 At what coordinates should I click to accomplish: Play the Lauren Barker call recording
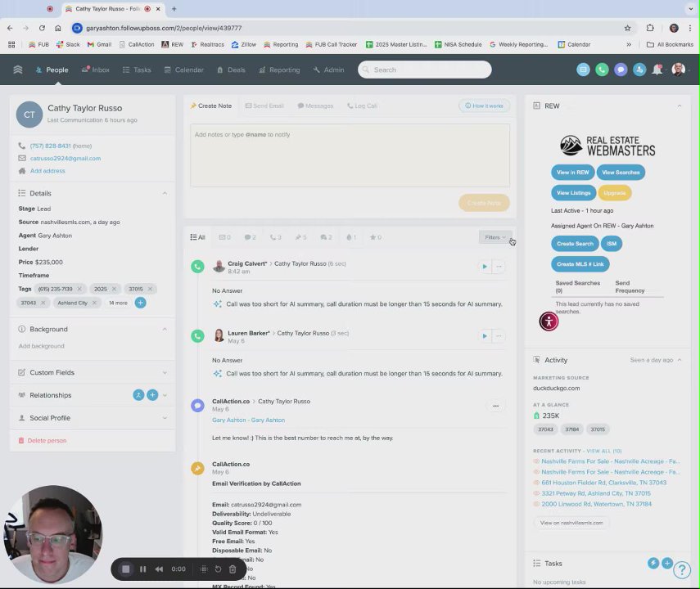485,336
